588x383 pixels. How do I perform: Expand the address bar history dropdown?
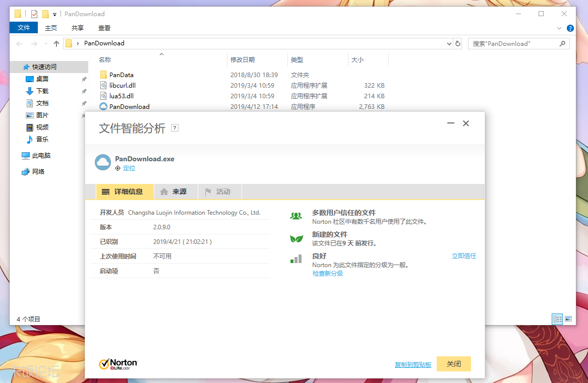point(449,44)
